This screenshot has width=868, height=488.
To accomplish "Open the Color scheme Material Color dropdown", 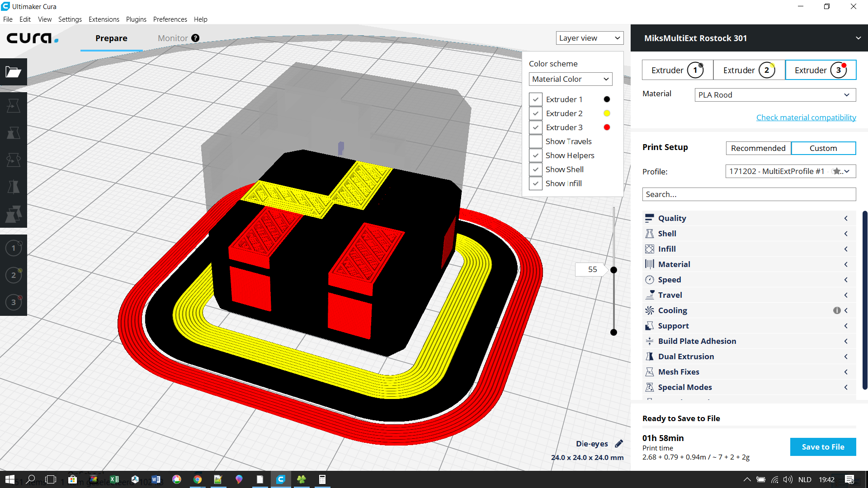I will point(571,79).
